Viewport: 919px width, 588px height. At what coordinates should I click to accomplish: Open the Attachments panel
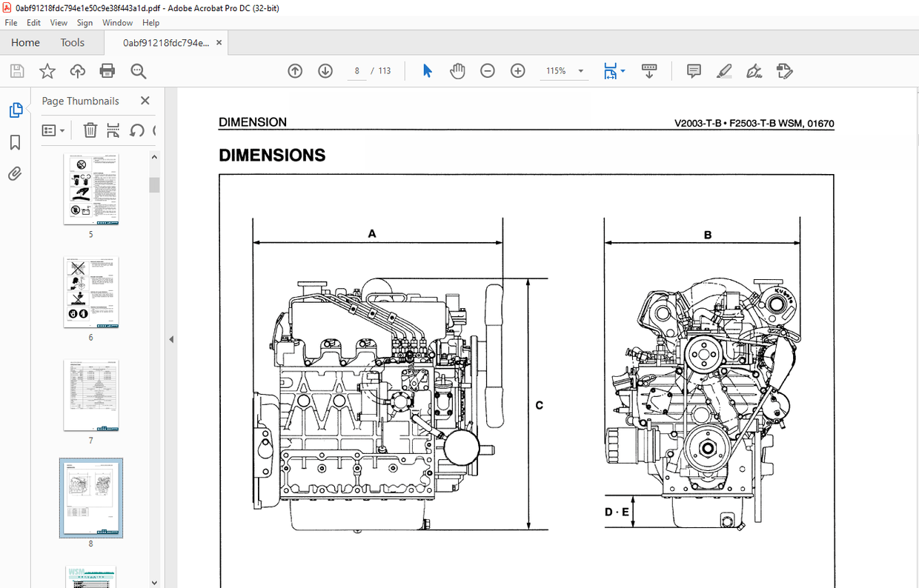(16, 173)
